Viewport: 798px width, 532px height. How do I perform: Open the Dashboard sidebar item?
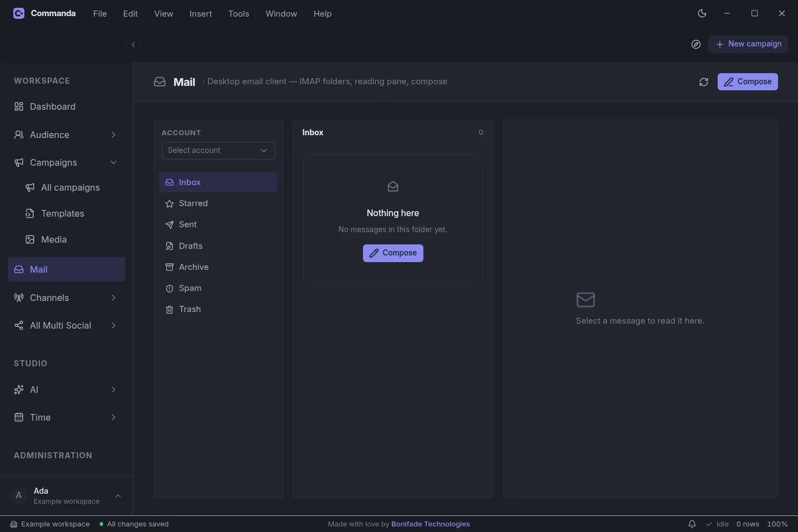click(66, 106)
